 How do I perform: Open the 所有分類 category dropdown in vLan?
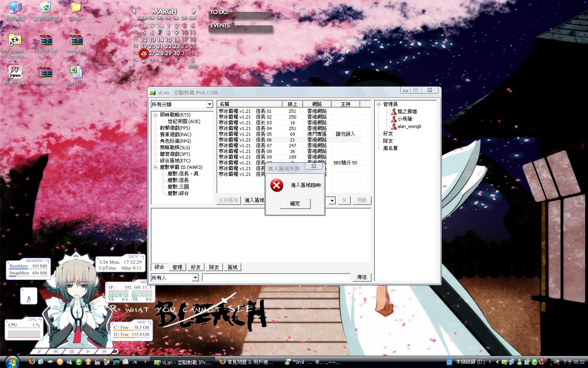(x=210, y=104)
